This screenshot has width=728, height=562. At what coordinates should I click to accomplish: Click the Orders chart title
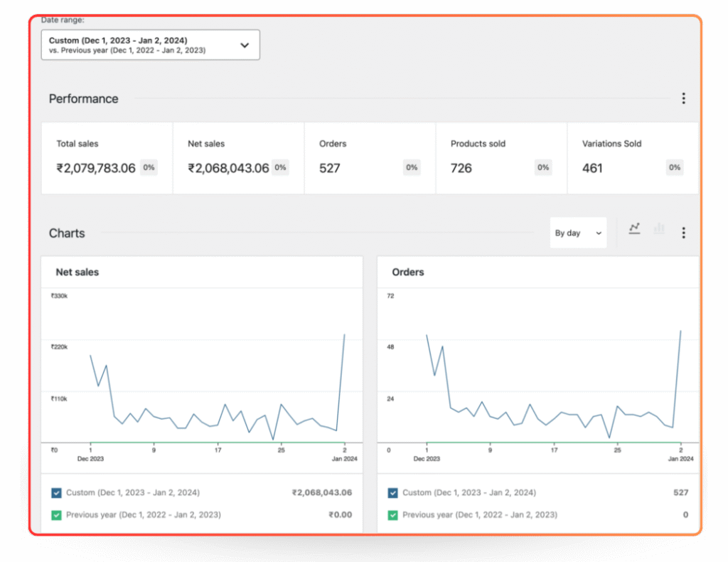(x=408, y=272)
